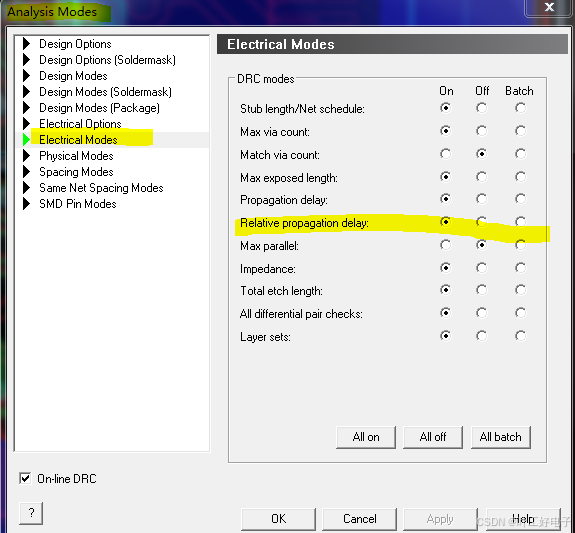Image resolution: width=575 pixels, height=533 pixels.
Task: Turn Propagation delay Off
Action: pos(481,199)
